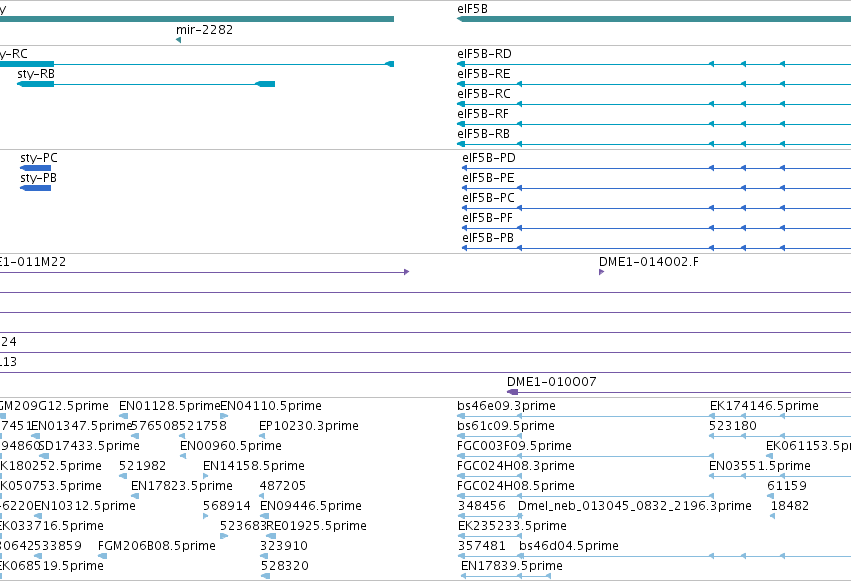Select feature 348456

[x=481, y=506]
